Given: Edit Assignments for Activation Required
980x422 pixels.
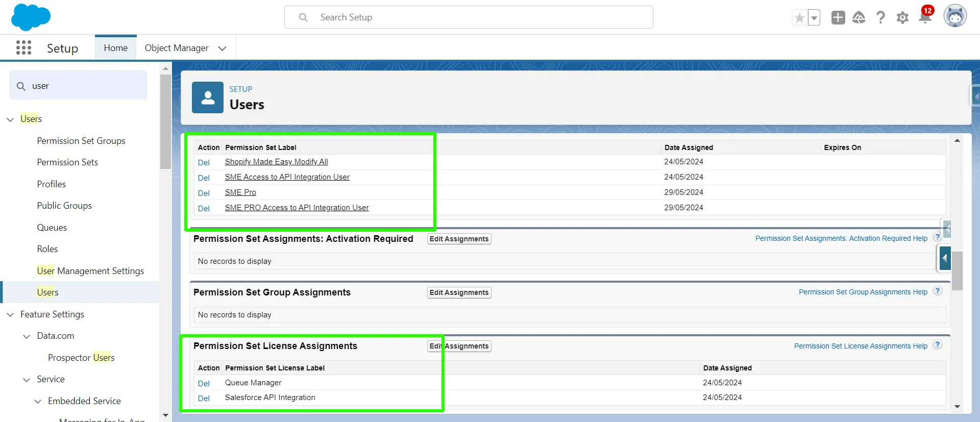Looking at the screenshot, I should coord(459,239).
